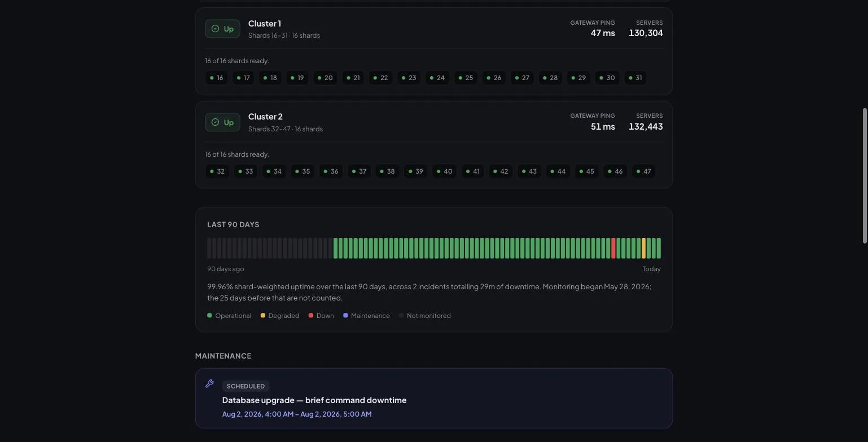Select shard 16 chip
The height and width of the screenshot is (442, 868).
tap(216, 78)
